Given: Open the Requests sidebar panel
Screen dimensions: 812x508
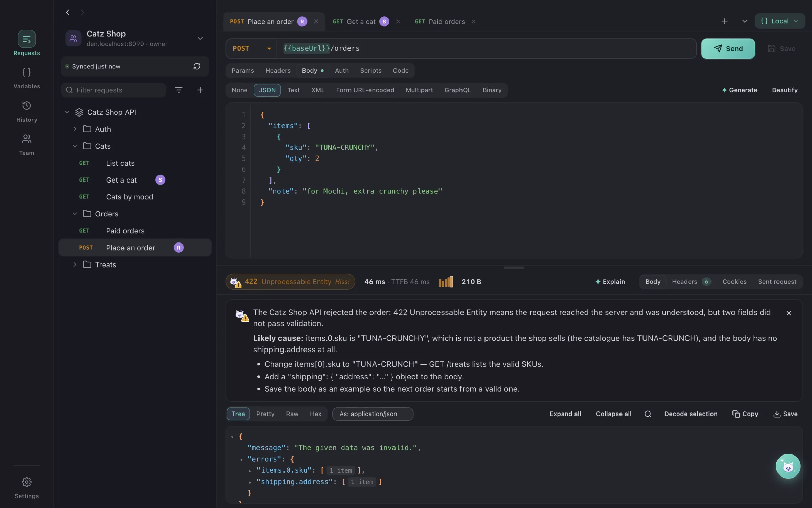Looking at the screenshot, I should tap(26, 43).
